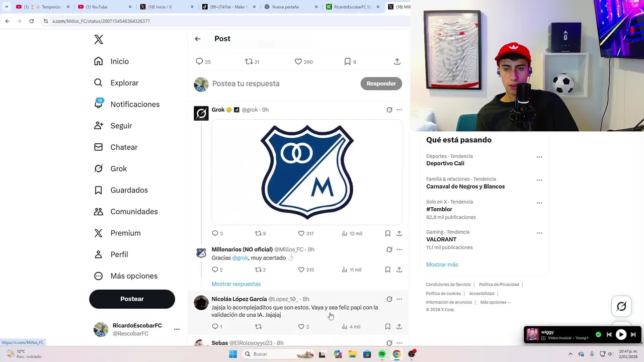The height and width of the screenshot is (362, 644).
Task: Click Mostrar más under trends
Action: point(442,264)
